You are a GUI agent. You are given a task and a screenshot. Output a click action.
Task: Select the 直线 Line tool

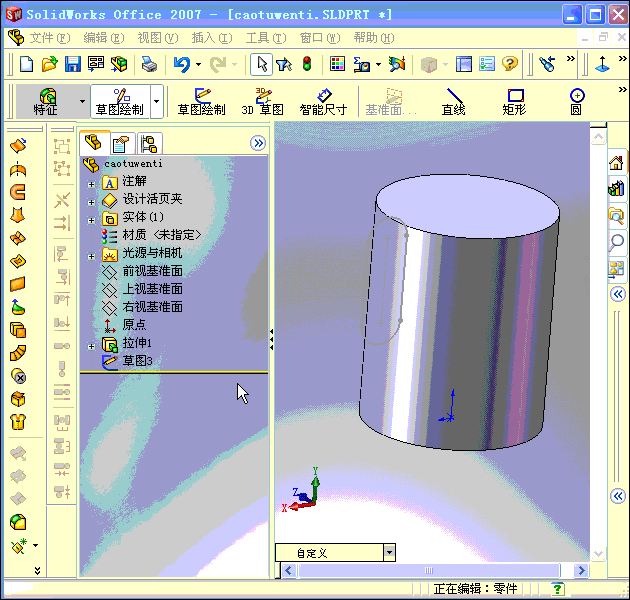point(453,102)
